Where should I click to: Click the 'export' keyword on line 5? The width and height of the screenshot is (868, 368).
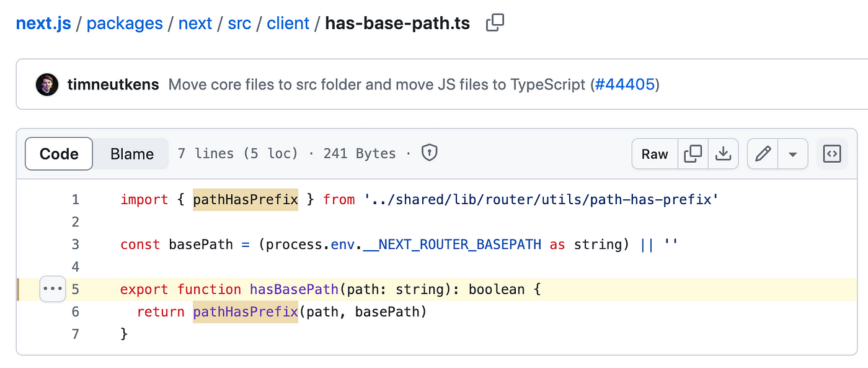pos(144,289)
